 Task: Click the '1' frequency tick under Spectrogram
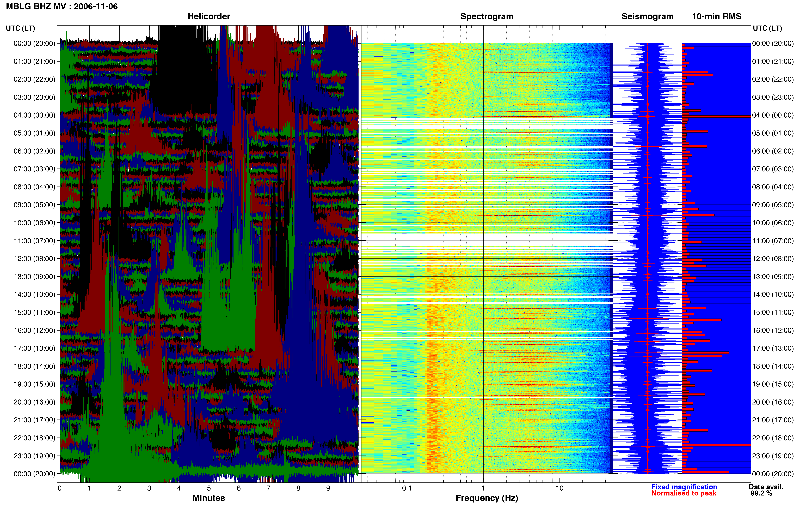[483, 488]
